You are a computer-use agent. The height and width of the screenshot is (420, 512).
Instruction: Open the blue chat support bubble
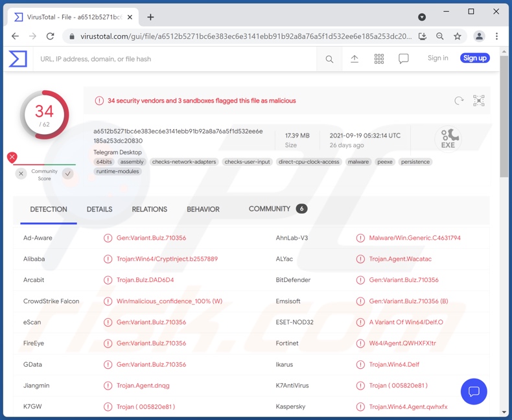point(474,391)
